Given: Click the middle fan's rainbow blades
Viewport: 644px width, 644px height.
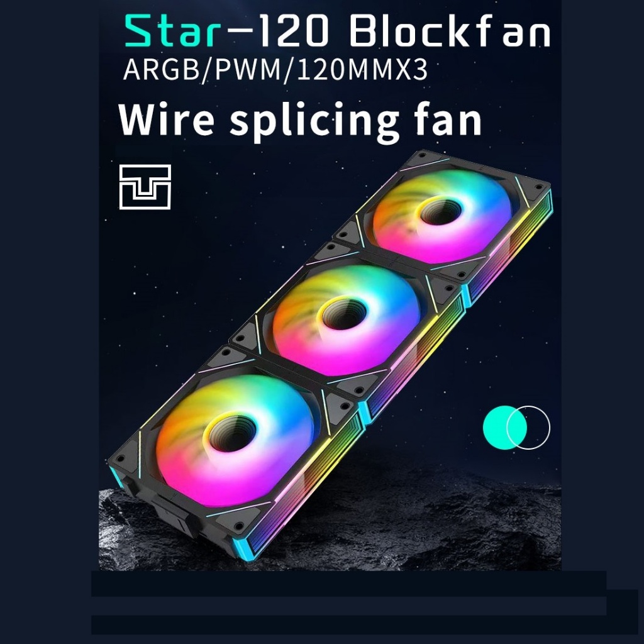Looking at the screenshot, I should pos(346,319).
